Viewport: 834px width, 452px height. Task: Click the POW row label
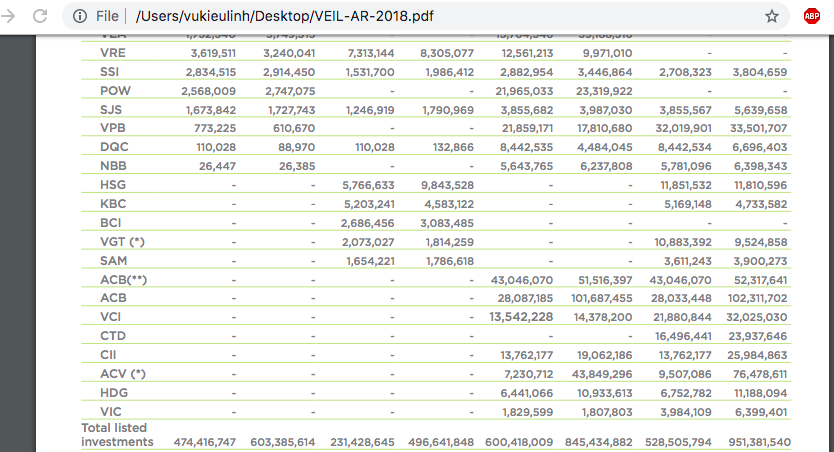pyautogui.click(x=114, y=91)
